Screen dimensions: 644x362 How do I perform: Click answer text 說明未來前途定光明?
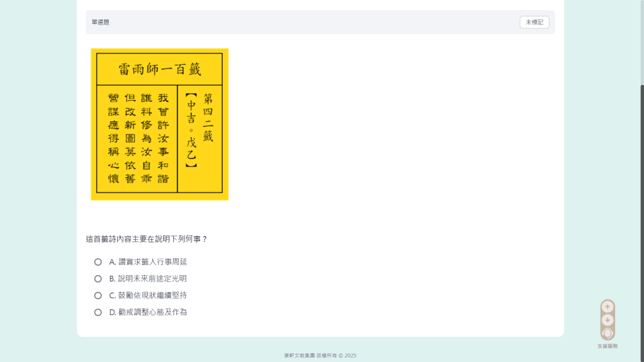tap(152, 279)
